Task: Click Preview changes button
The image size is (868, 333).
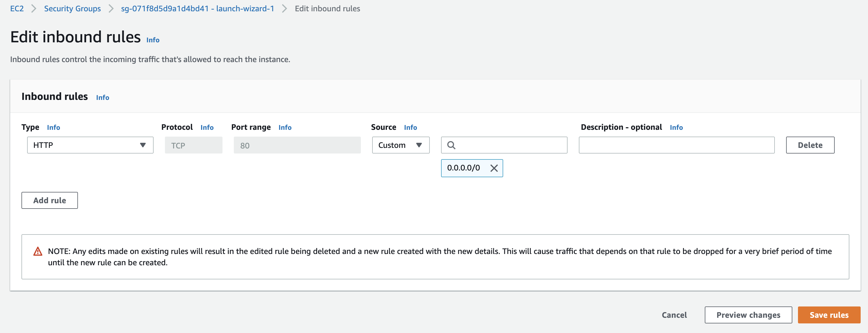Action: coord(748,315)
